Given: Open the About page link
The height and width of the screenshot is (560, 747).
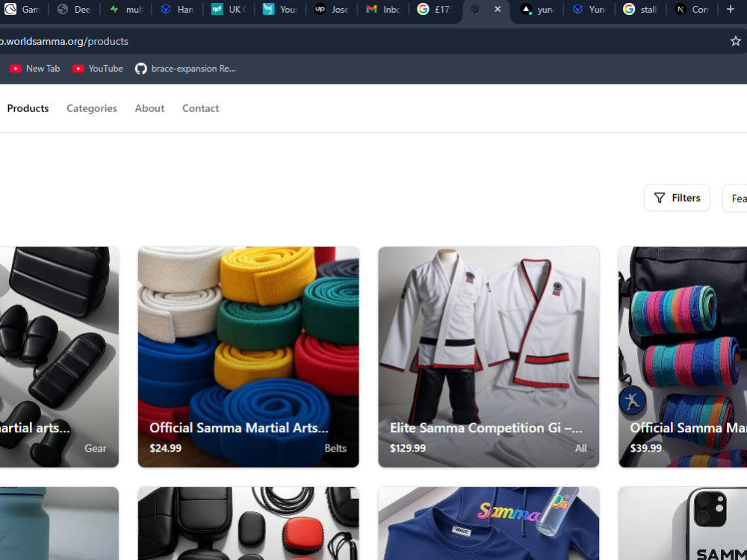Looking at the screenshot, I should (149, 108).
